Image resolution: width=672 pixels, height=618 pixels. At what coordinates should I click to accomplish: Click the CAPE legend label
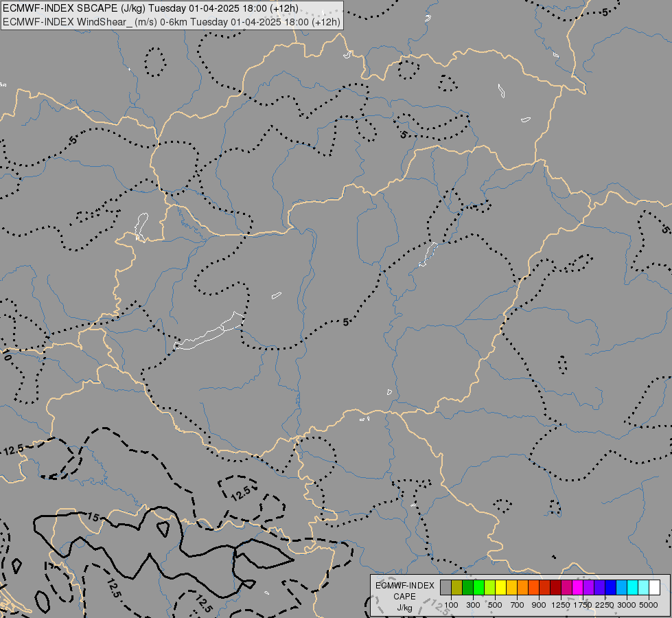[404, 597]
